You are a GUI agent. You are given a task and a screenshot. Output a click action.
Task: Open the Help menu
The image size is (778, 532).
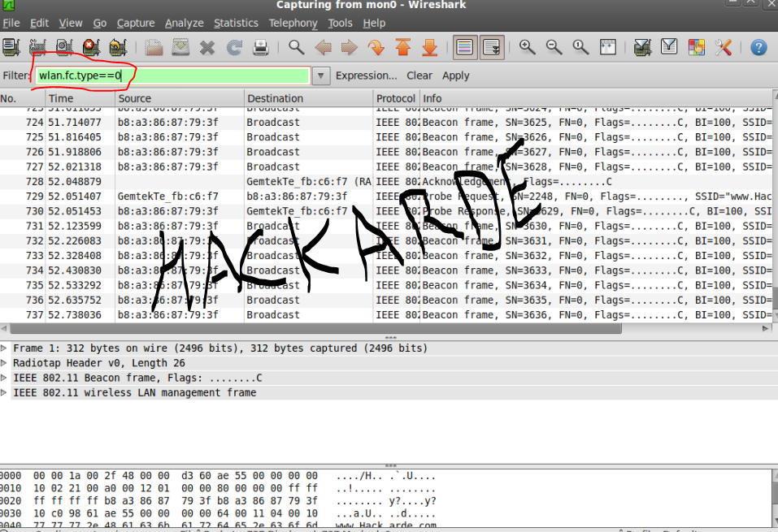(x=374, y=23)
